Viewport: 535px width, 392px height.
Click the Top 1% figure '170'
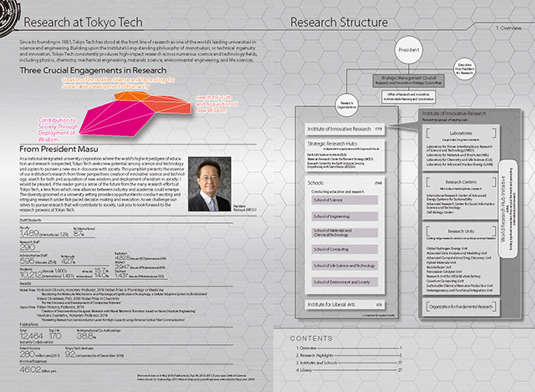click(x=55, y=336)
